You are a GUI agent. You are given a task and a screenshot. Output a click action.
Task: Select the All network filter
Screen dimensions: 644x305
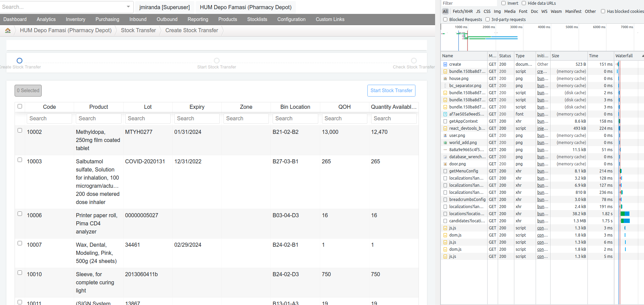tap(445, 11)
